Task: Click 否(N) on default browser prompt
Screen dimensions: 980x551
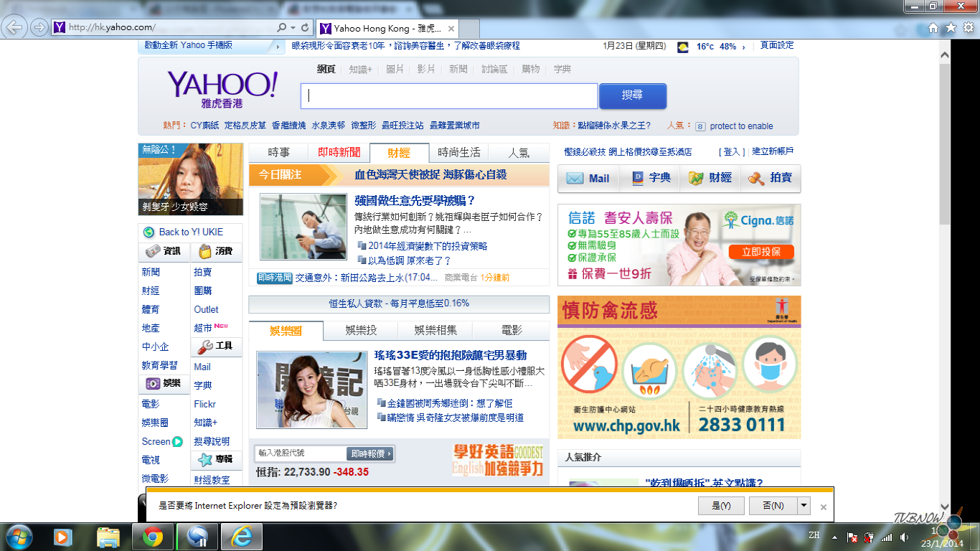Action: click(773, 506)
